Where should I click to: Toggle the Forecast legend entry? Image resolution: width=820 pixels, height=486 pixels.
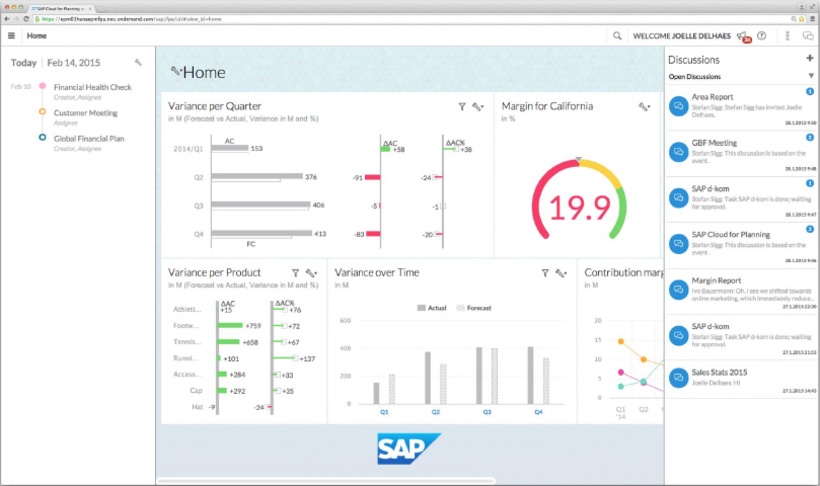pyautogui.click(x=474, y=308)
